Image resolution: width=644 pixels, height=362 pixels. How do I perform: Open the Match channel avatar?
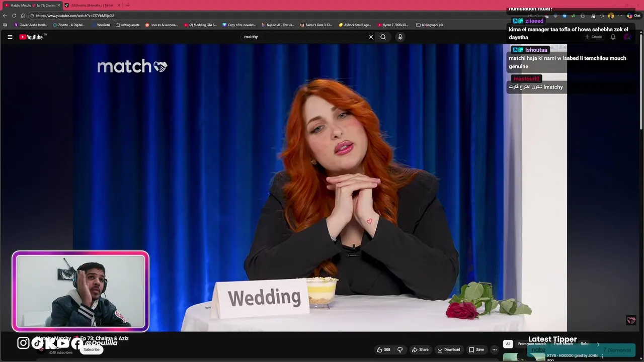[41, 349]
